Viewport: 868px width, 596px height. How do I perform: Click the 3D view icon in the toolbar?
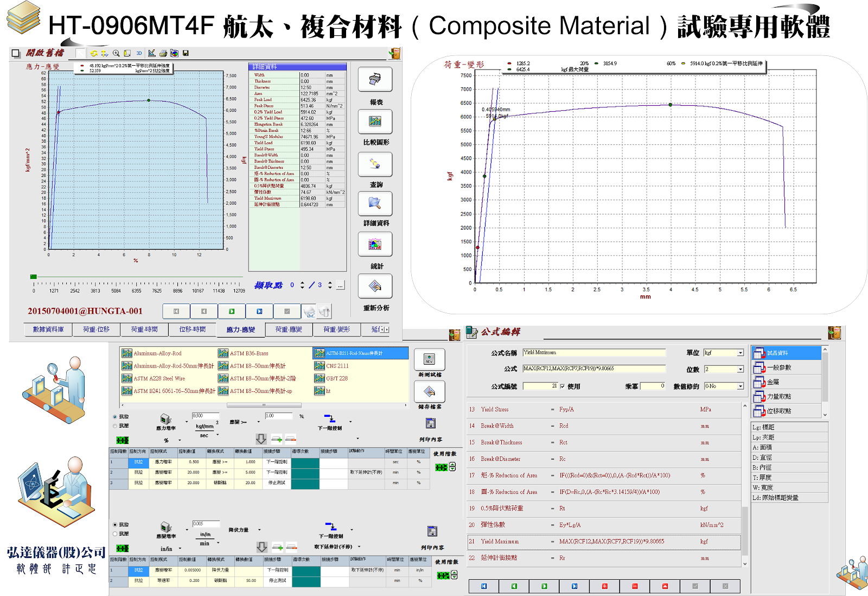click(139, 53)
